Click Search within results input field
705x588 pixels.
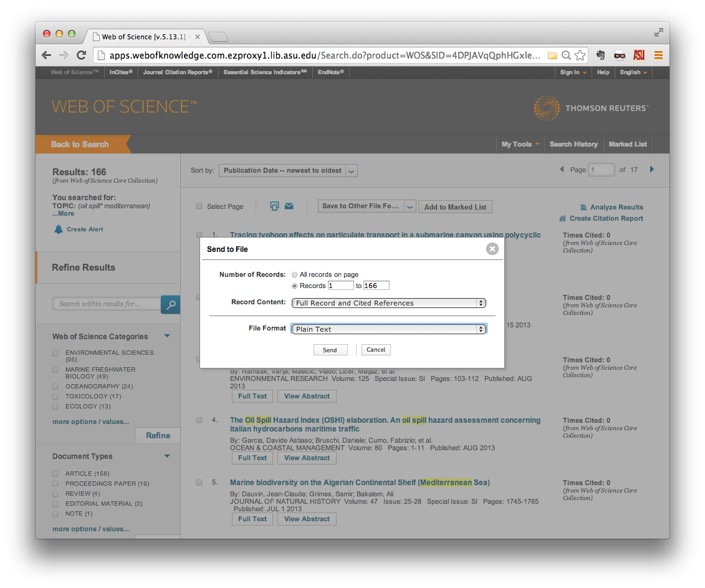pyautogui.click(x=107, y=304)
